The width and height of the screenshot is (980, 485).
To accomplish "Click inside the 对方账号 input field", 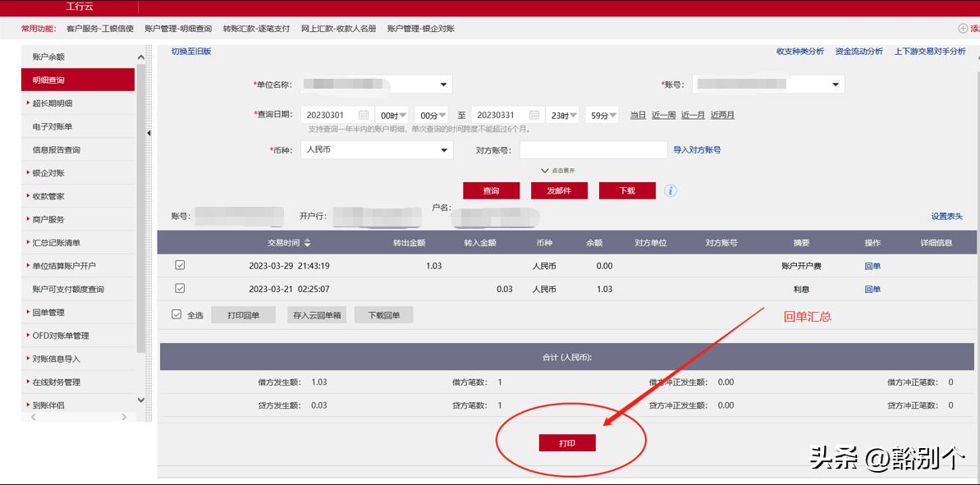I will point(591,149).
